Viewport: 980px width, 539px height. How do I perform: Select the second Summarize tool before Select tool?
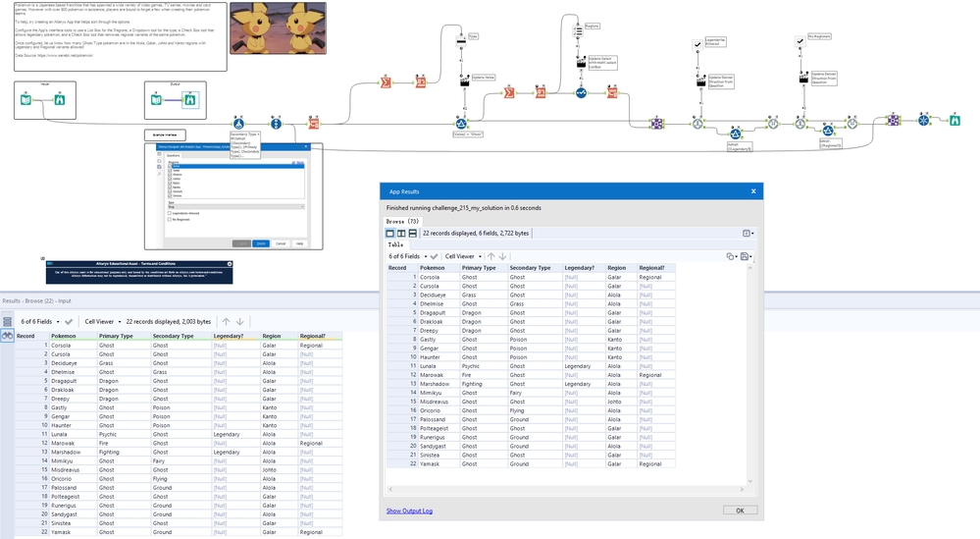coord(509,93)
